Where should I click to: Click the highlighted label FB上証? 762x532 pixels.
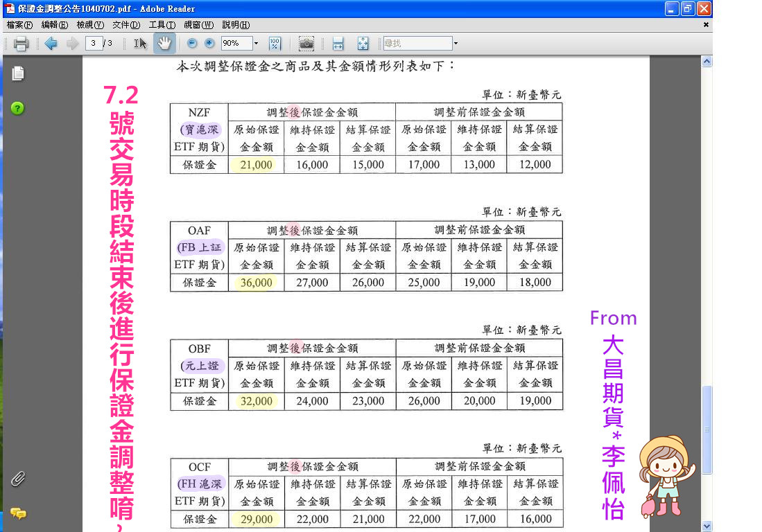pyautogui.click(x=199, y=247)
